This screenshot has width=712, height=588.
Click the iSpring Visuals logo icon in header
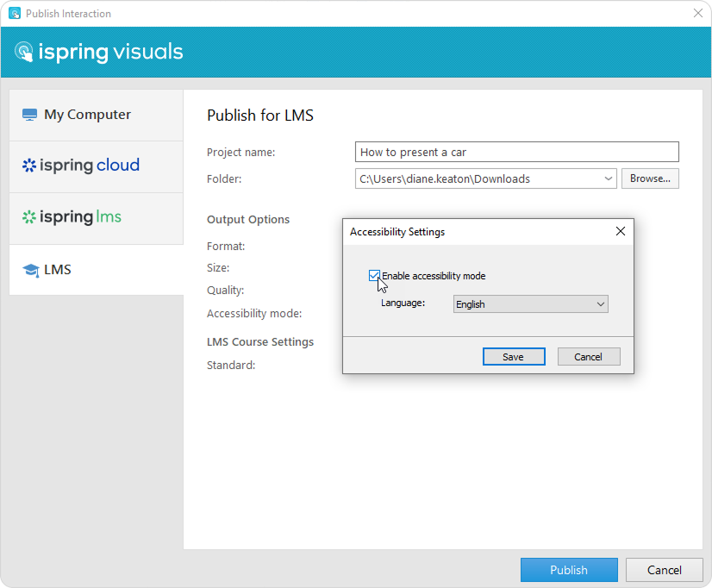(x=24, y=52)
